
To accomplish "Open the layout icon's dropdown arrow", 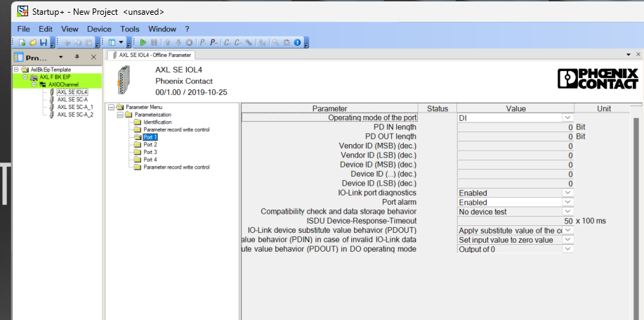I will pyautogui.click(x=121, y=42).
